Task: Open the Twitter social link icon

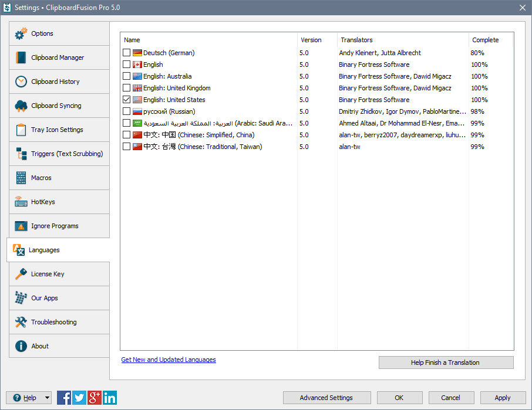Action: pyautogui.click(x=79, y=398)
